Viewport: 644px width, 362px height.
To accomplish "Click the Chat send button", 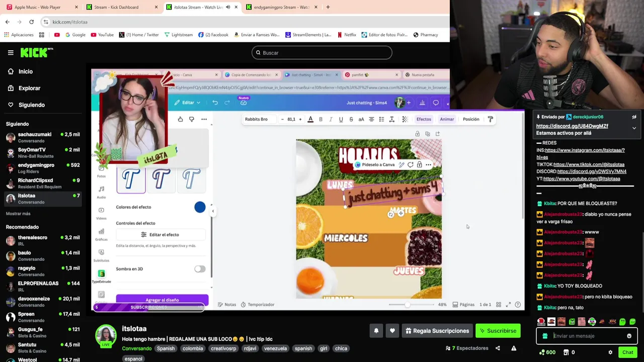I will 627,352.
